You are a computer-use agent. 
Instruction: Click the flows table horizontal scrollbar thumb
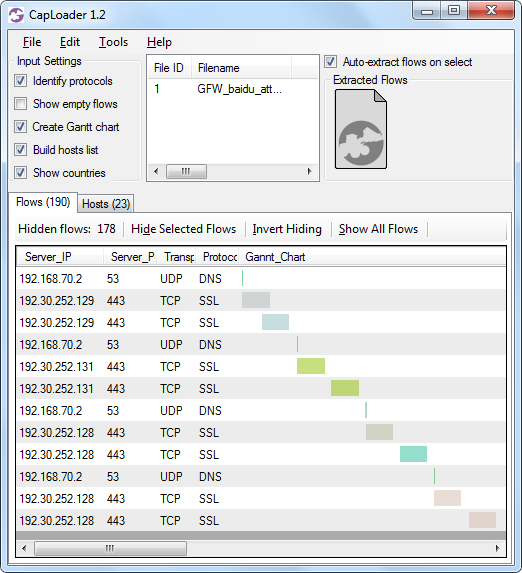(110, 548)
